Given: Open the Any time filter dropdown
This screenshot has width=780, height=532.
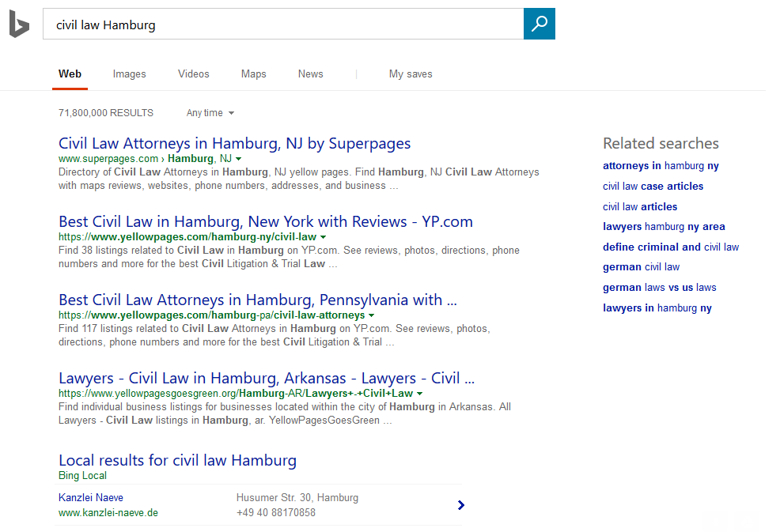Looking at the screenshot, I should (210, 113).
